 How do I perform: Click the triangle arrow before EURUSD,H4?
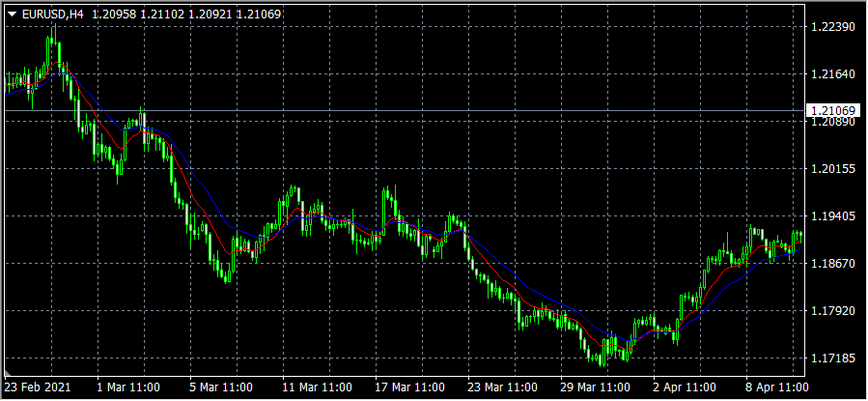coord(13,14)
